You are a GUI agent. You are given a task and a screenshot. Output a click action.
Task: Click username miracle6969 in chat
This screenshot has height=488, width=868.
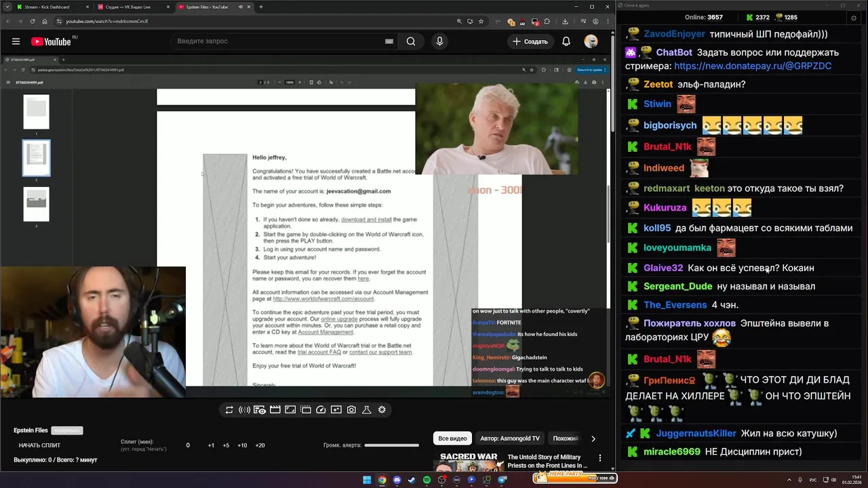tap(672, 451)
